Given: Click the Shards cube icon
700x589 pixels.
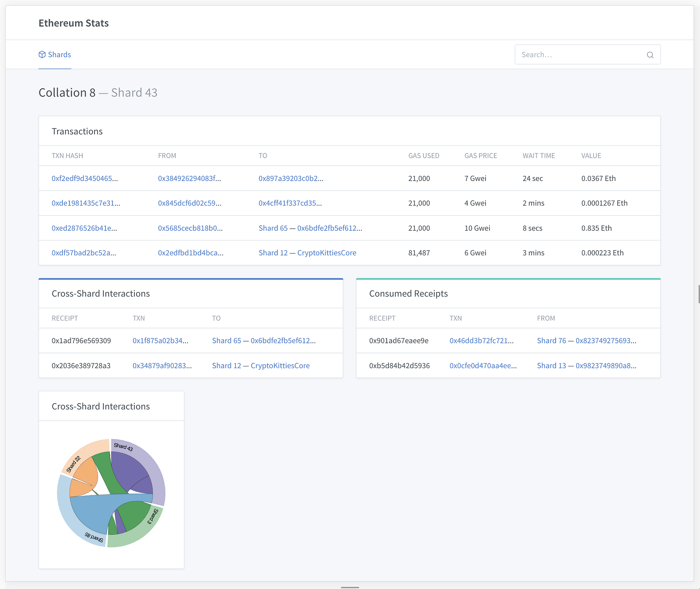Looking at the screenshot, I should pyautogui.click(x=42, y=55).
